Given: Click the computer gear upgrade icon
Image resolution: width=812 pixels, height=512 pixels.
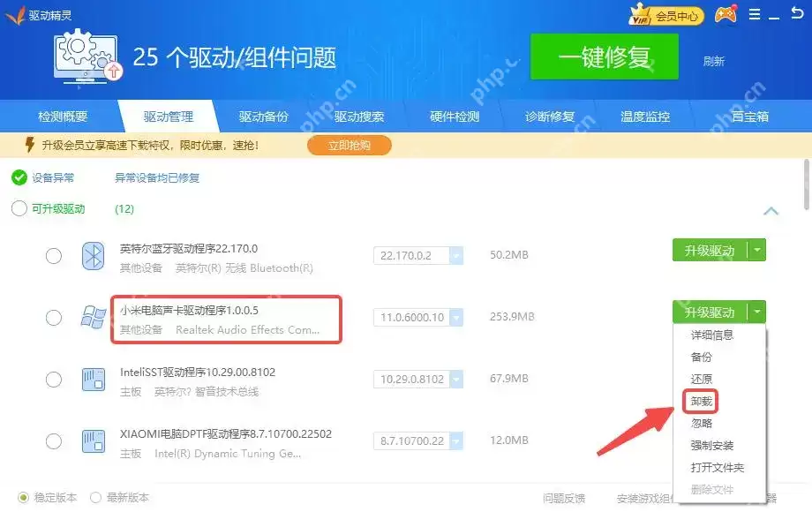Looking at the screenshot, I should pos(87,56).
